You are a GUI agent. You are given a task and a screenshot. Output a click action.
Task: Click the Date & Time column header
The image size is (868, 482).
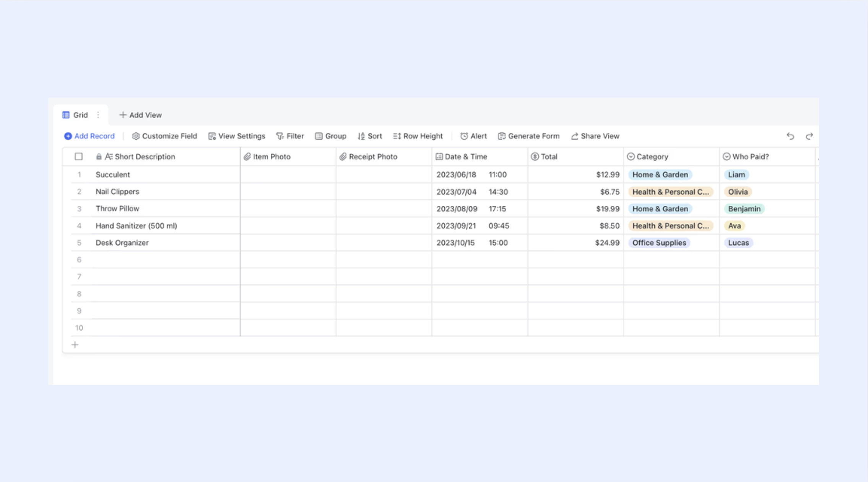[480, 156]
